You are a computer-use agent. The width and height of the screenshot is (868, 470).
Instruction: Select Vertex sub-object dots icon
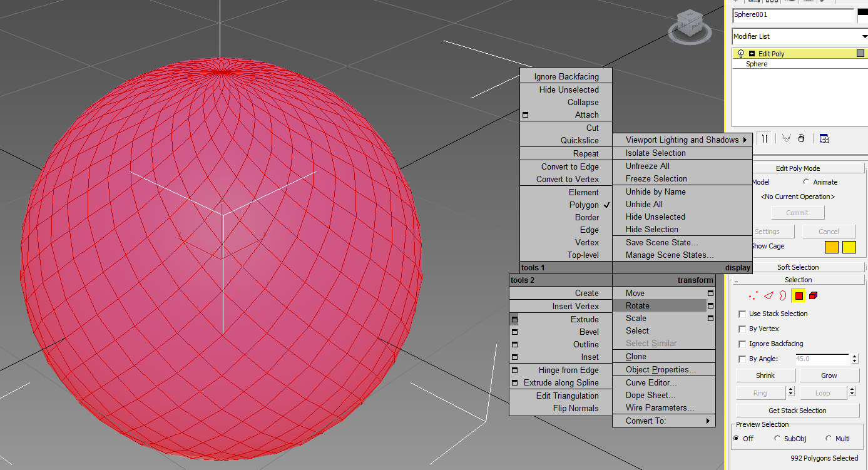(753, 295)
